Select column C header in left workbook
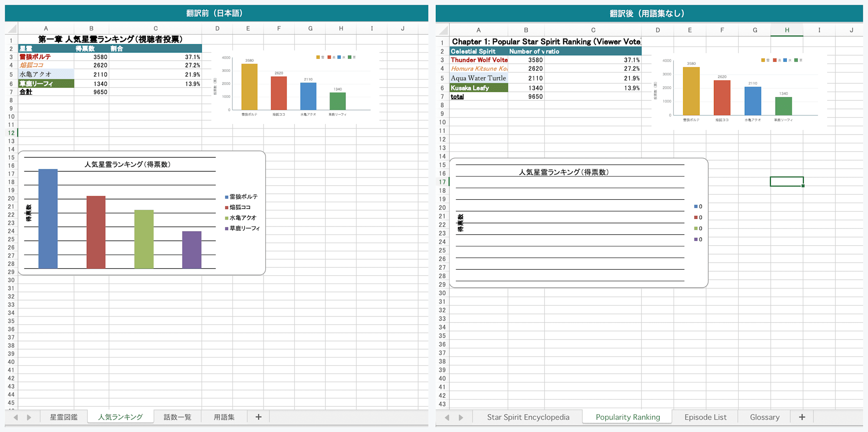This screenshot has height=432, width=868. pos(155,28)
